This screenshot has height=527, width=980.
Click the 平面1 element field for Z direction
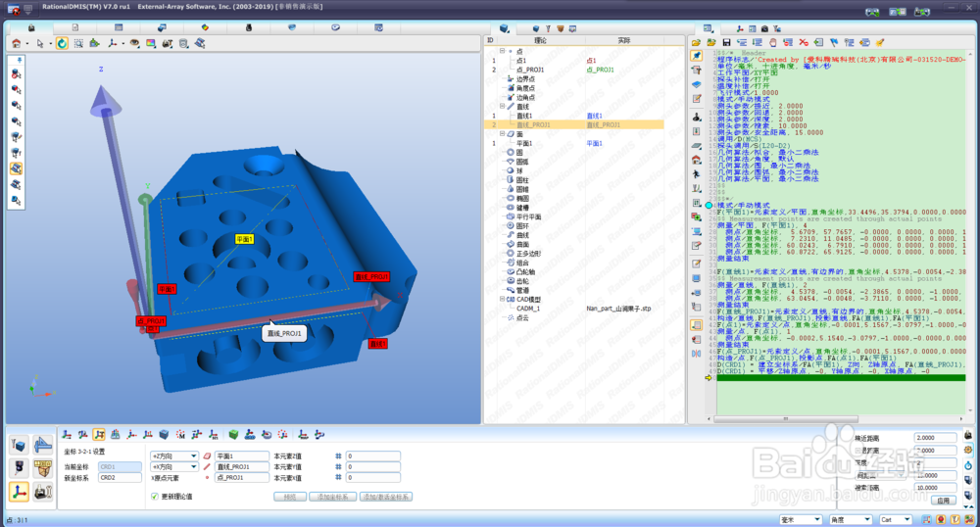[x=242, y=456]
